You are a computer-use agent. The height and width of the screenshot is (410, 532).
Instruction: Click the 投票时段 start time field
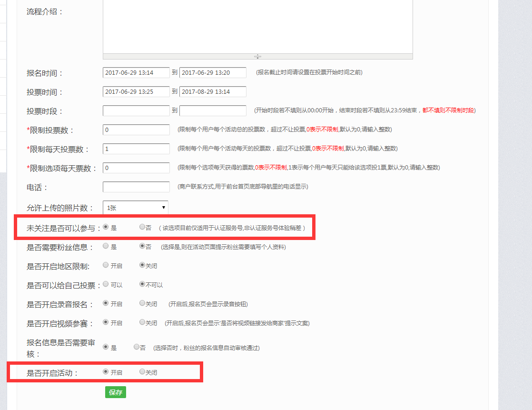point(136,110)
